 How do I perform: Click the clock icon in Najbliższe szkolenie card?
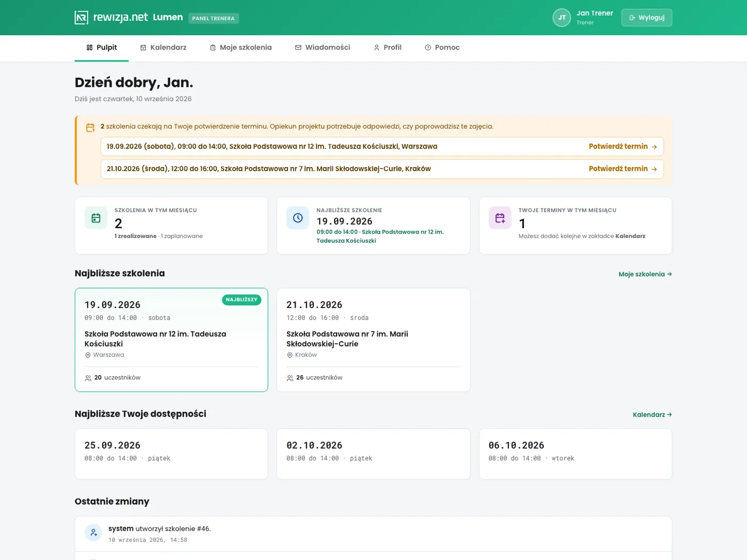coord(298,218)
